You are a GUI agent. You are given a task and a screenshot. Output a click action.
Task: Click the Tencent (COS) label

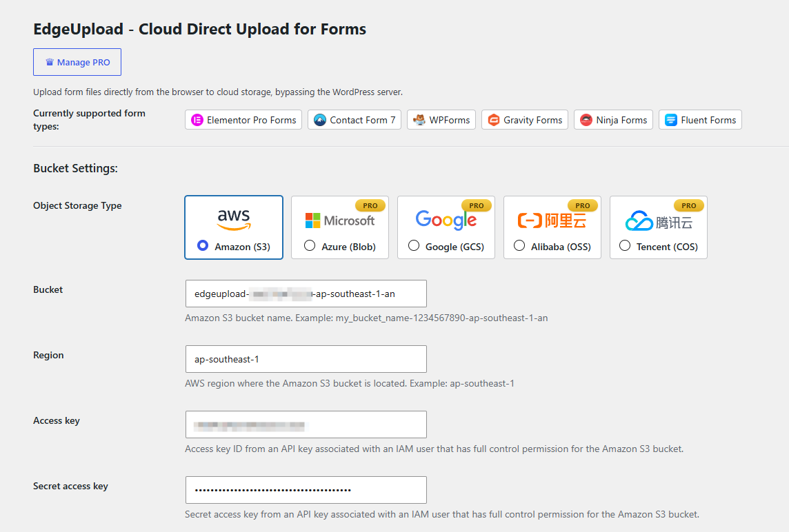pos(667,247)
